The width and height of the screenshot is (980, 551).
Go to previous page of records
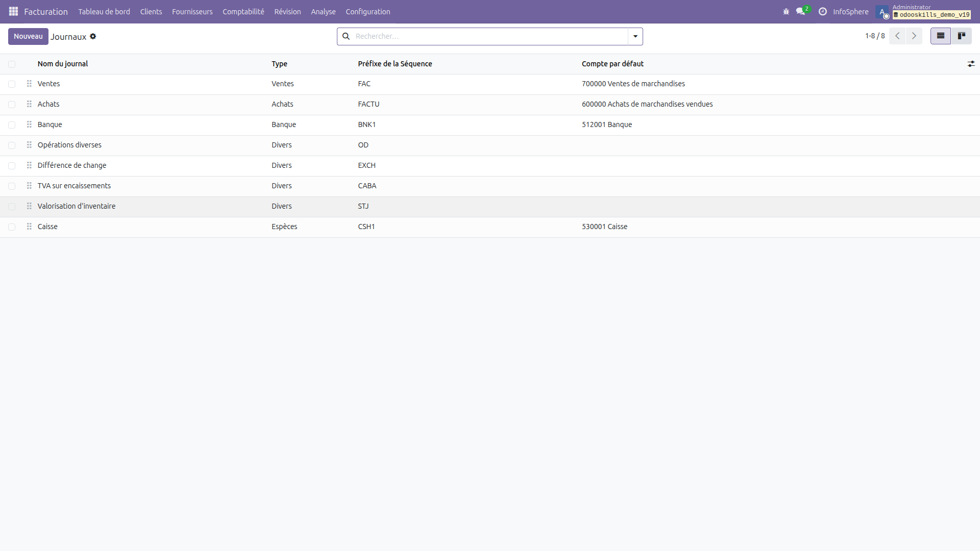[x=897, y=36]
